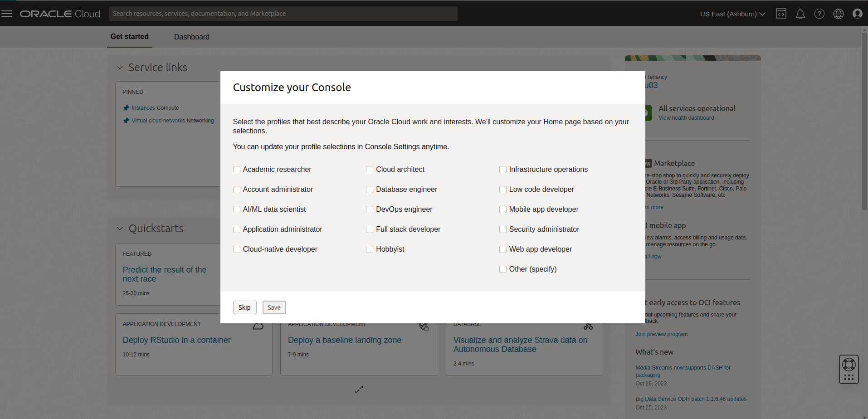Check the Cloud-native developer checkbox
The width and height of the screenshot is (868, 419).
pos(237,249)
